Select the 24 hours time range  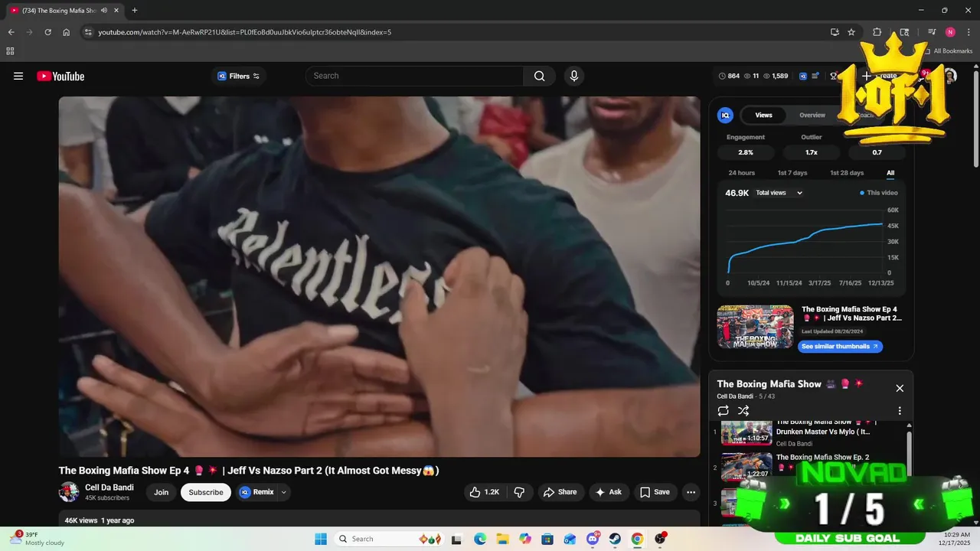pyautogui.click(x=741, y=173)
